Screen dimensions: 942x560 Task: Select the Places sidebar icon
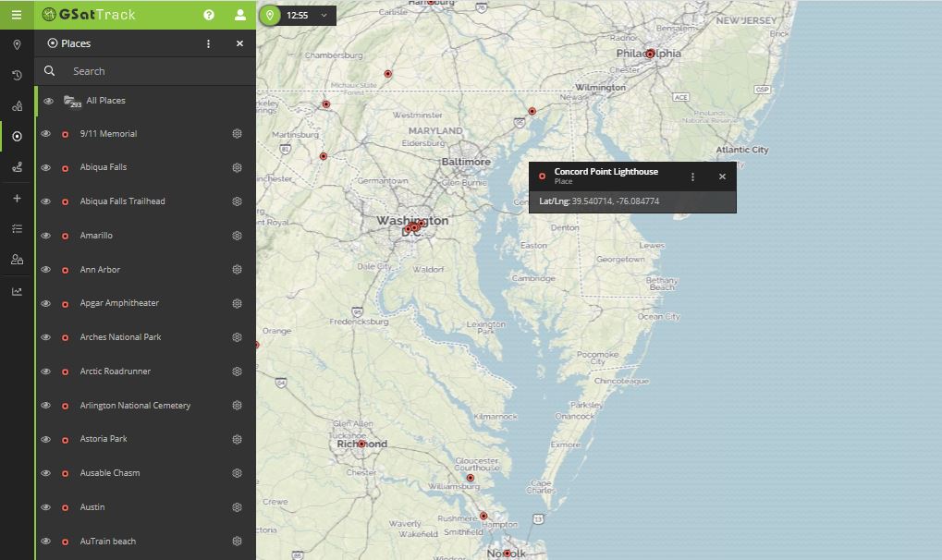[x=17, y=137]
